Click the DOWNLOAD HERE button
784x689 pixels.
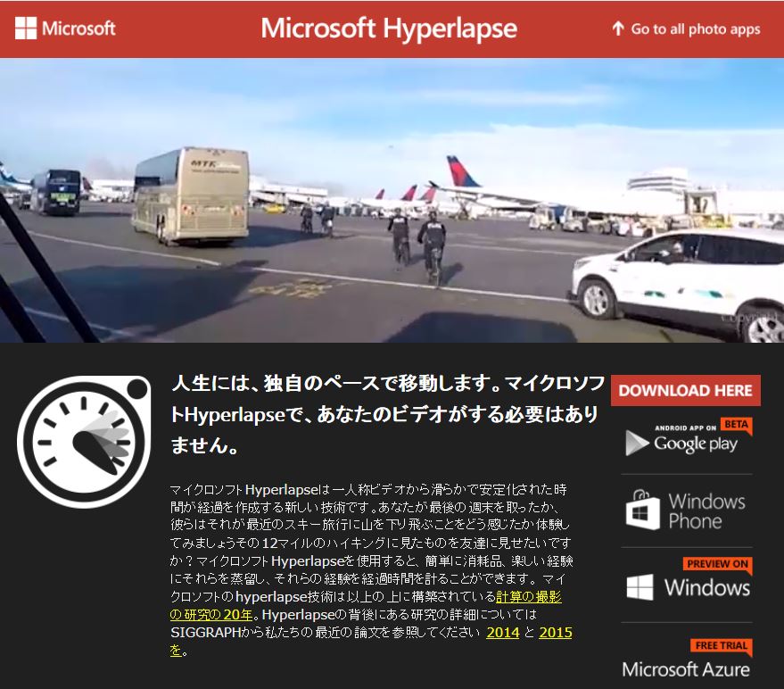coord(685,391)
